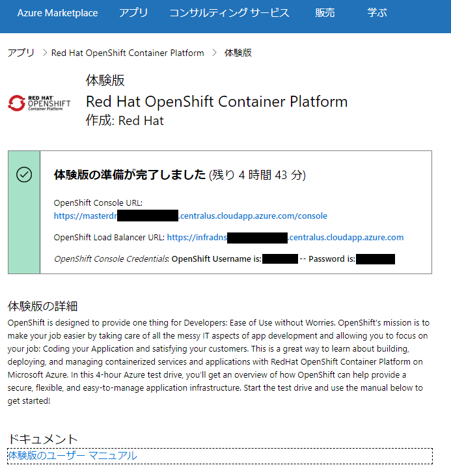Open アプリ in the top navigation bar

point(133,13)
